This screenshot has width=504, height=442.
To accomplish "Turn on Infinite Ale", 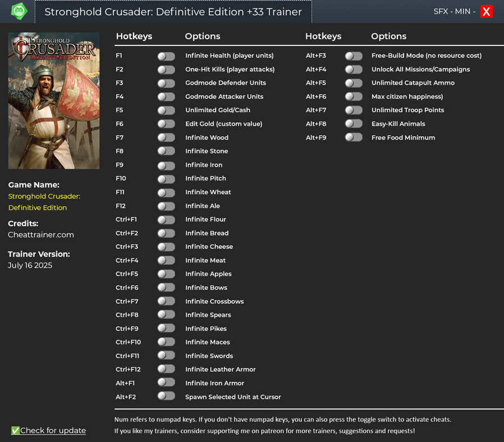I will tap(166, 206).
